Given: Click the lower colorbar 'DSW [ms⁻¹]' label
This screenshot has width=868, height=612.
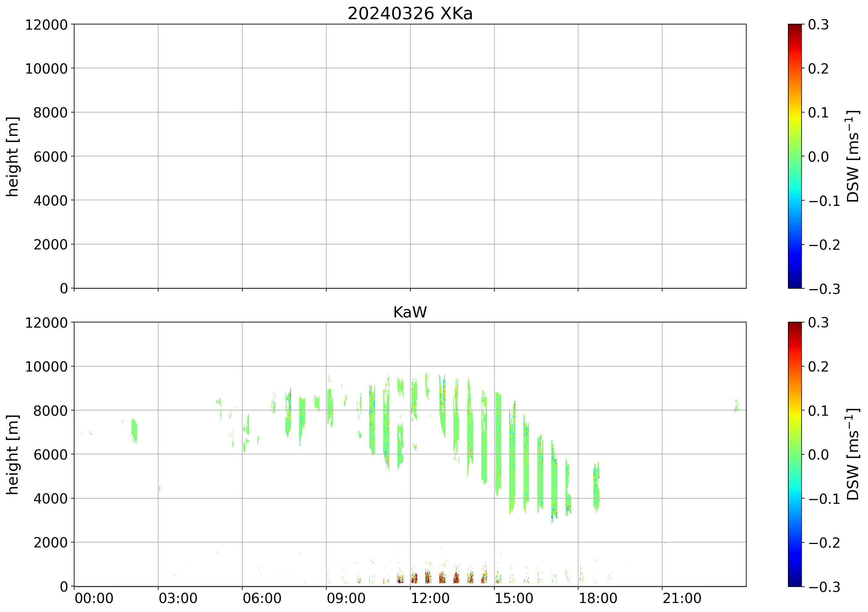Looking at the screenshot, I should pos(853,455).
